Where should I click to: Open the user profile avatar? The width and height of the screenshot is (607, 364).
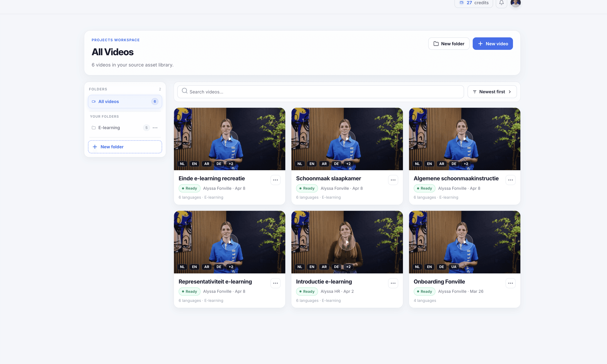(x=515, y=3)
